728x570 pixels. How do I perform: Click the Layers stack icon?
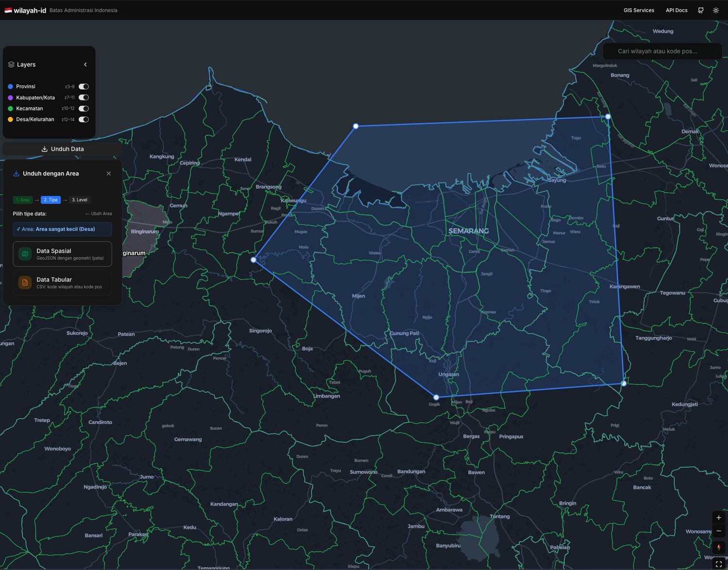coord(11,65)
